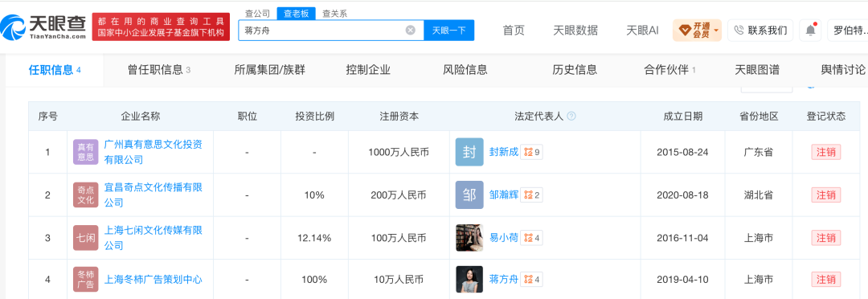
Task: Open 天眼数据 in top navigation
Action: click(x=575, y=31)
